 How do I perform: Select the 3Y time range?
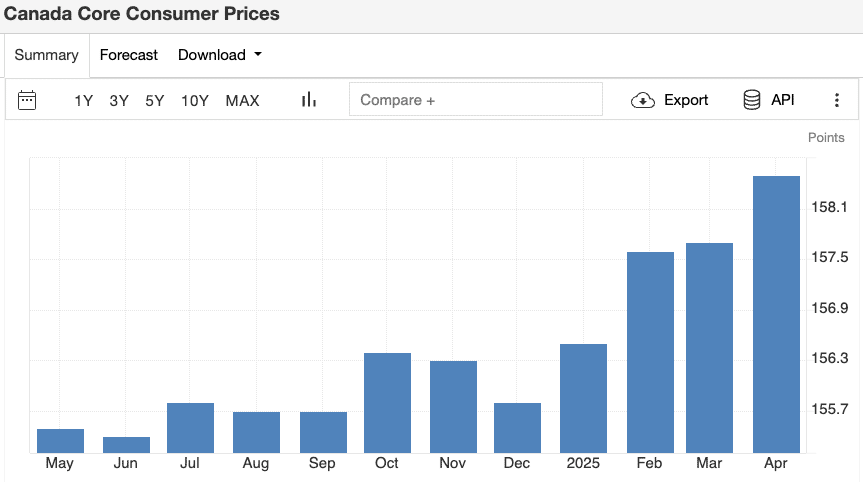[x=119, y=101]
